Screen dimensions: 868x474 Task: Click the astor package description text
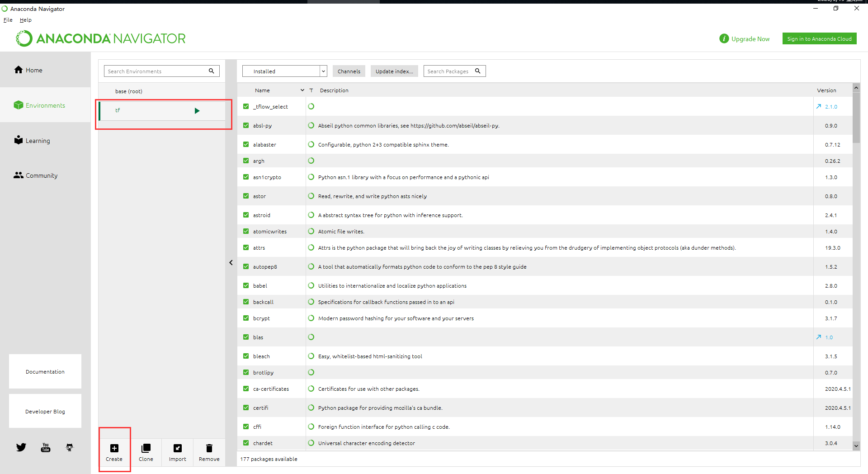coord(373,196)
